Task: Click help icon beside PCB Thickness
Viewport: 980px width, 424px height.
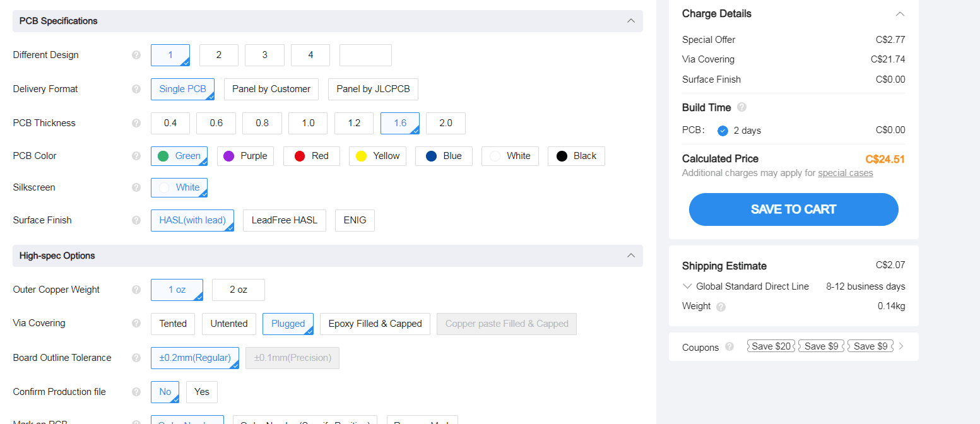Action: click(x=136, y=123)
